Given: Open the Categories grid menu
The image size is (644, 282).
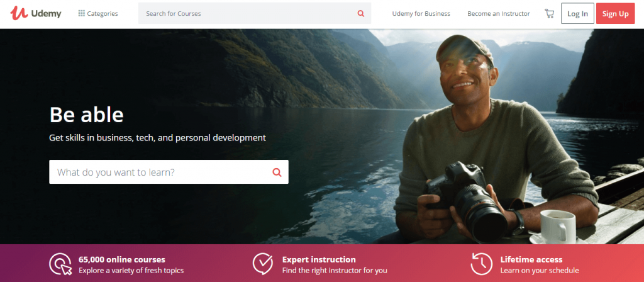Looking at the screenshot, I should (97, 14).
